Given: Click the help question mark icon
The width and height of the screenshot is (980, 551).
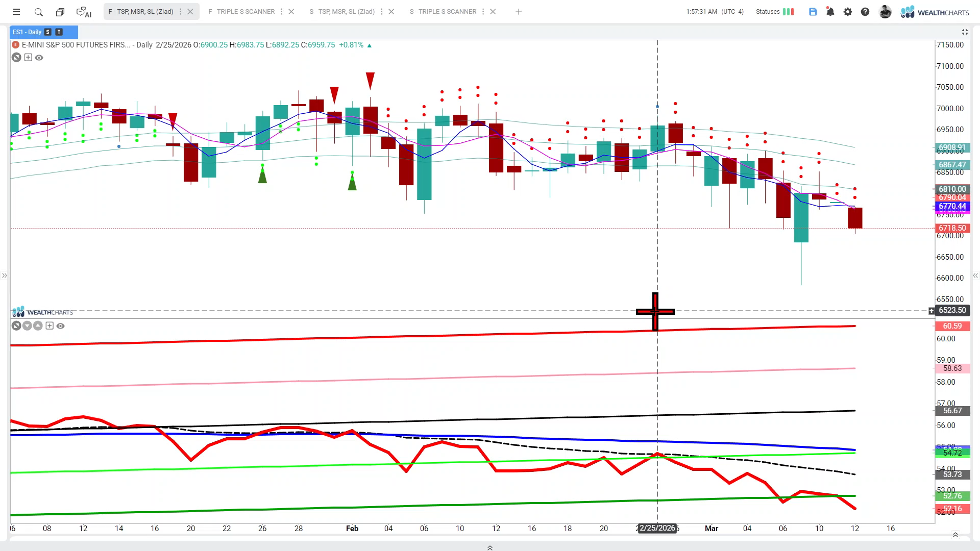Looking at the screenshot, I should [x=865, y=12].
